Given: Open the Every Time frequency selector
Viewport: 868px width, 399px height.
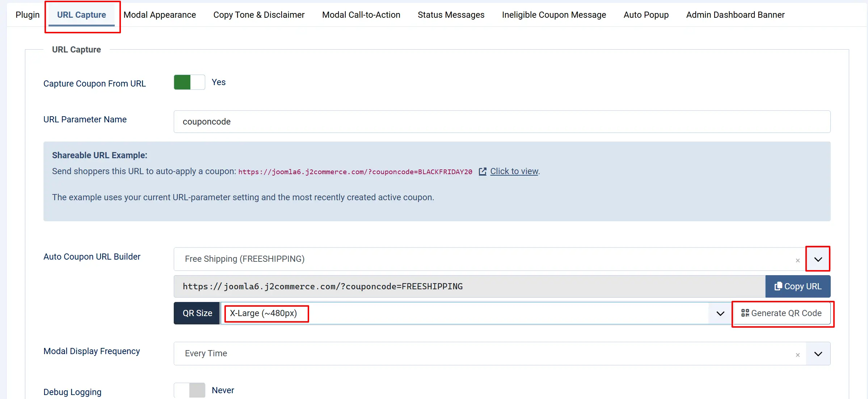Looking at the screenshot, I should pos(490,353).
